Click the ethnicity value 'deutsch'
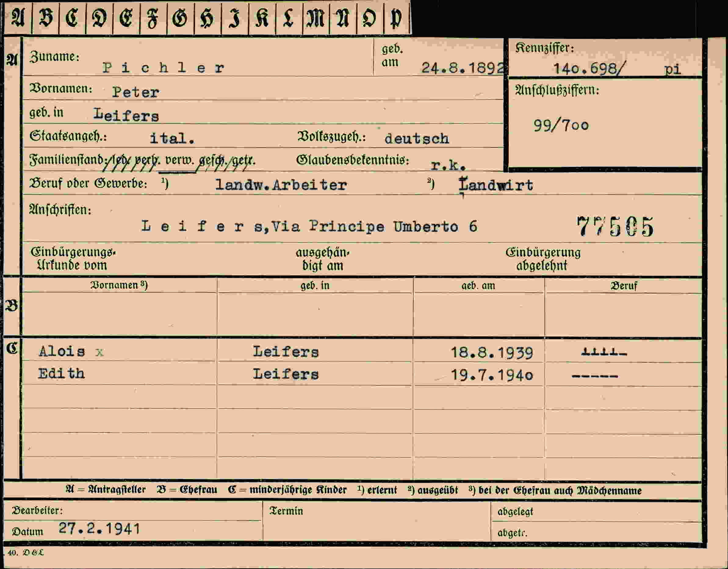Viewport: 728px width, 569px height. pos(417,138)
